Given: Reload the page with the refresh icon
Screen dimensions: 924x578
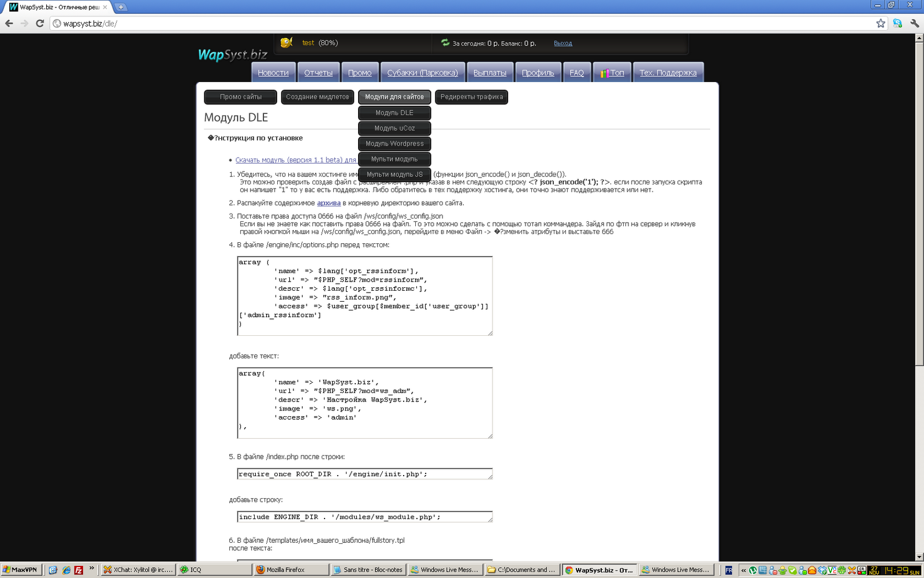Looking at the screenshot, I should click(x=40, y=23).
